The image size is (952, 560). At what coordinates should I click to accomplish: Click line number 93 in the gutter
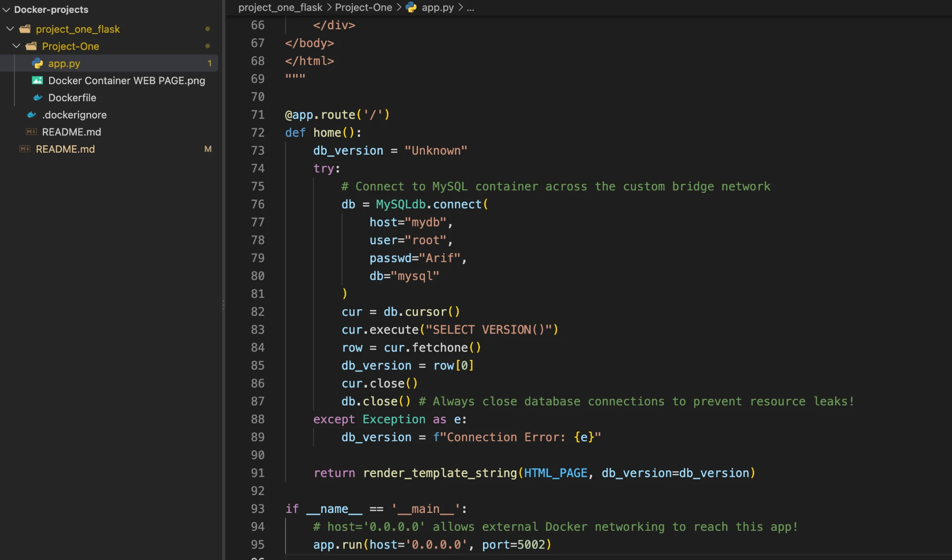257,509
